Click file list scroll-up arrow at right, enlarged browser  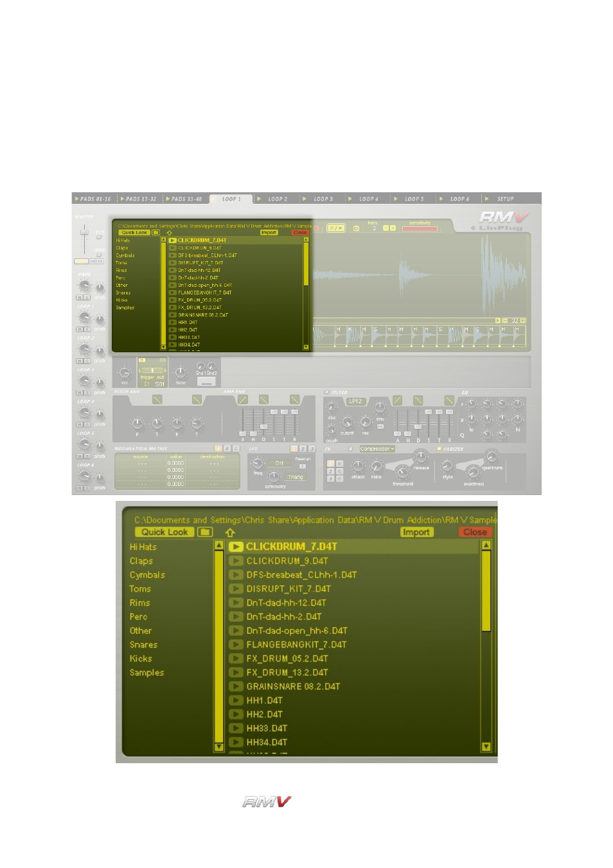(x=486, y=545)
